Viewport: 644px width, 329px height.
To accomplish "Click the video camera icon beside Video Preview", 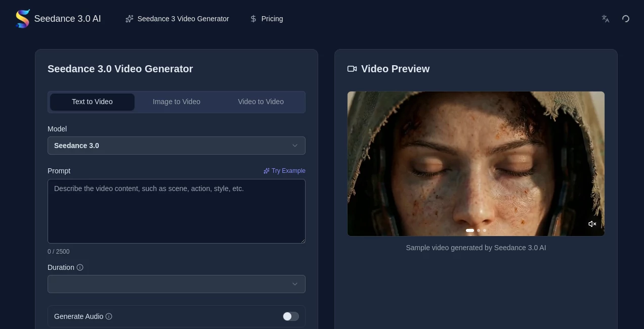I will tap(352, 69).
